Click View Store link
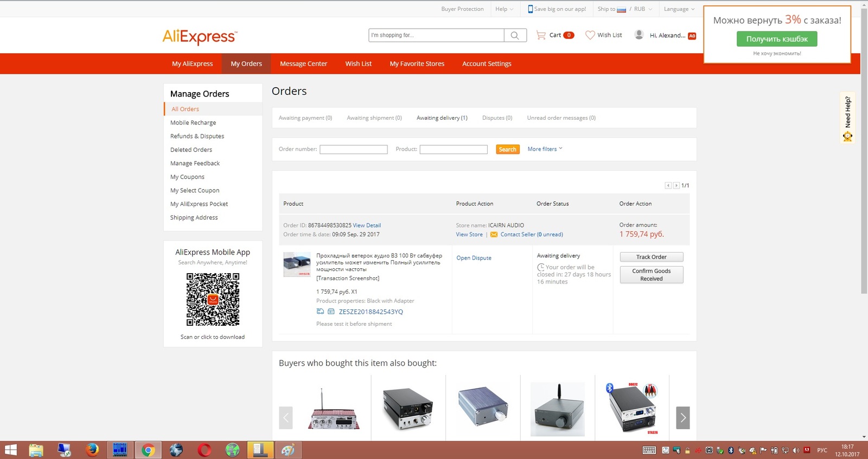 click(x=469, y=235)
